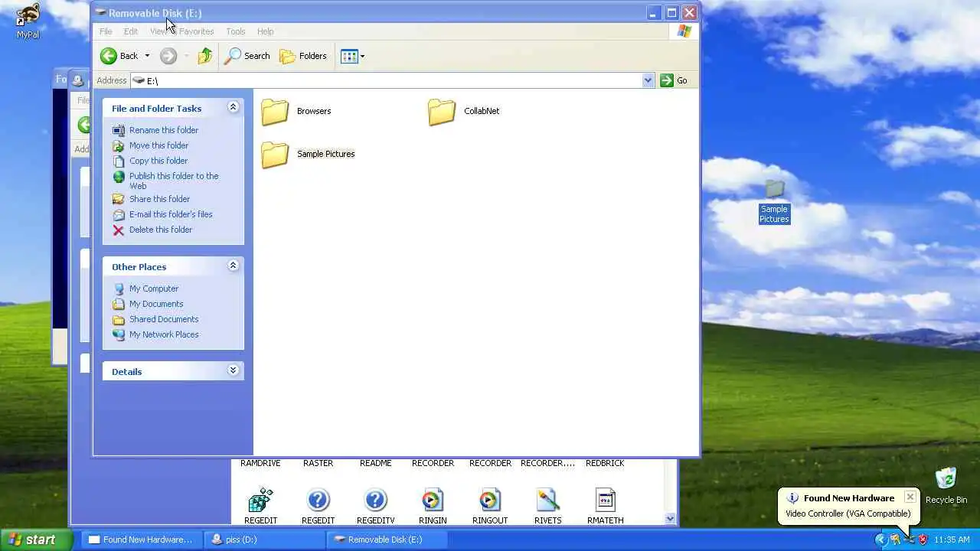The height and width of the screenshot is (551, 980).
Task: Click Share this folder link
Action: click(x=159, y=199)
